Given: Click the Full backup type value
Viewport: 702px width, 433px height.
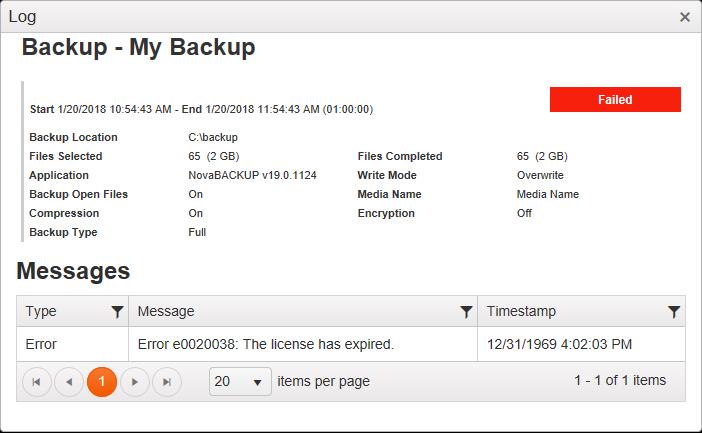Looking at the screenshot, I should [197, 232].
